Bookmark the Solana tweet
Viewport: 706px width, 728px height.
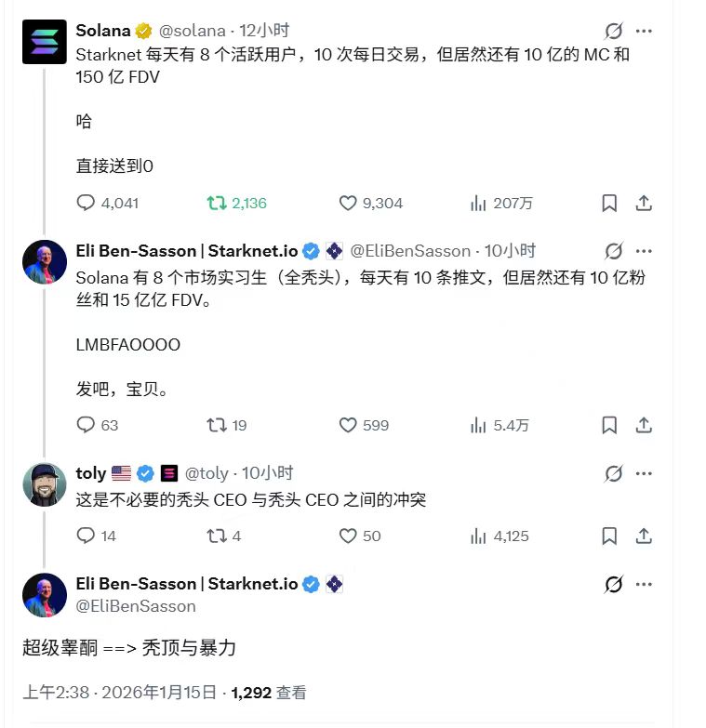tap(609, 203)
